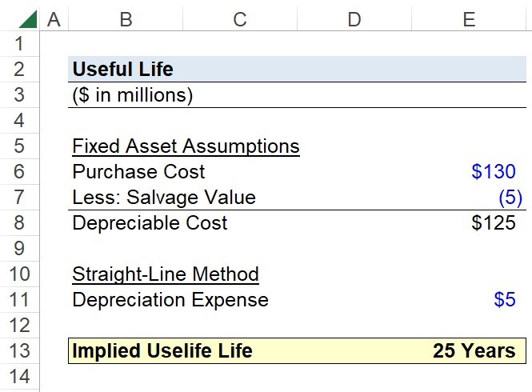The width and height of the screenshot is (532, 392).
Task: Click the Purchase Cost $130 value
Action: (x=494, y=171)
